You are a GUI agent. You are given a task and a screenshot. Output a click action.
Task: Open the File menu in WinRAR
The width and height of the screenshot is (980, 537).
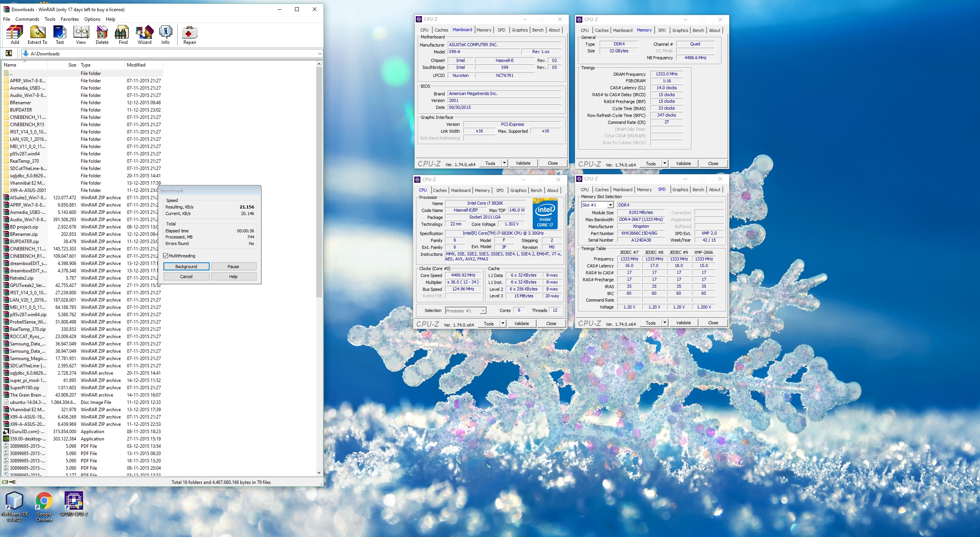(x=7, y=19)
